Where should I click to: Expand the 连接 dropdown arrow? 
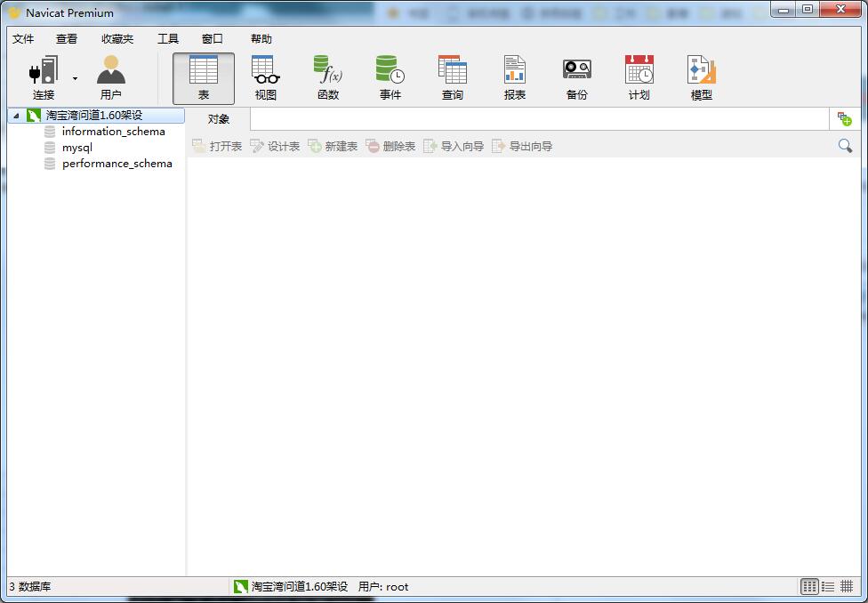(x=76, y=78)
